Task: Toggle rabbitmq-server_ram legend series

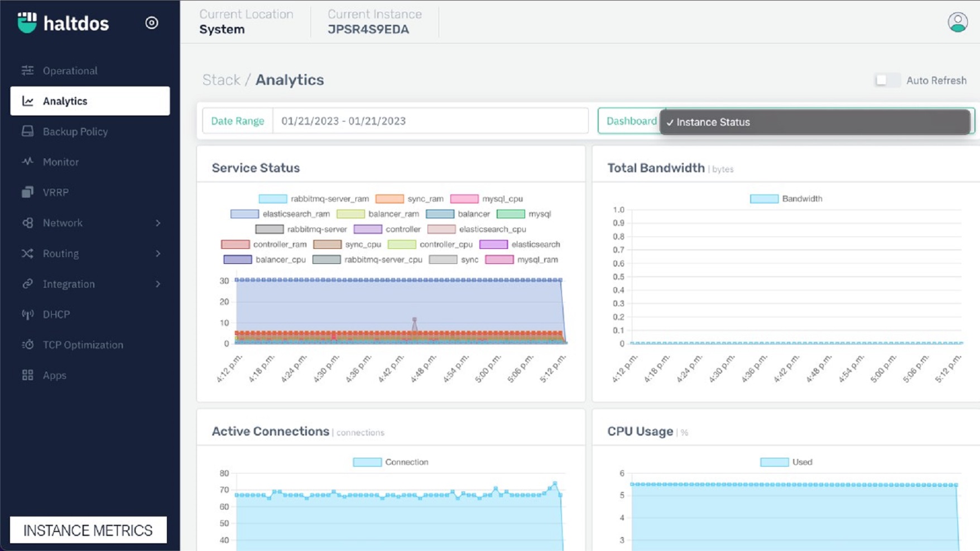Action: (x=273, y=199)
